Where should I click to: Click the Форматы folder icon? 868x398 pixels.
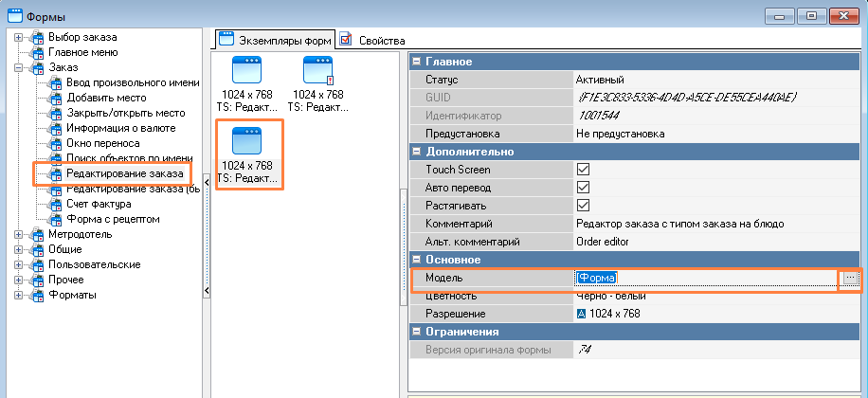pyautogui.click(x=37, y=295)
